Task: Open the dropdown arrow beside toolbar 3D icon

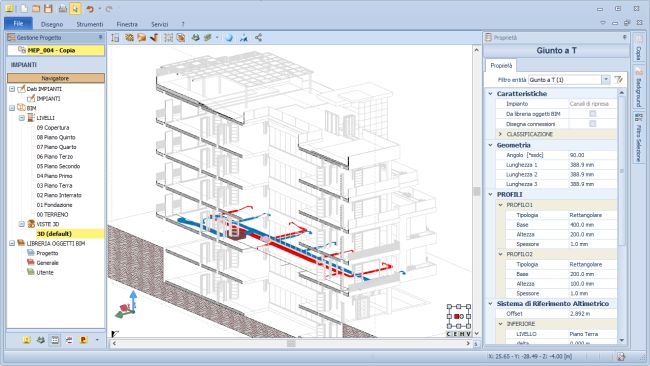Action: [217, 38]
